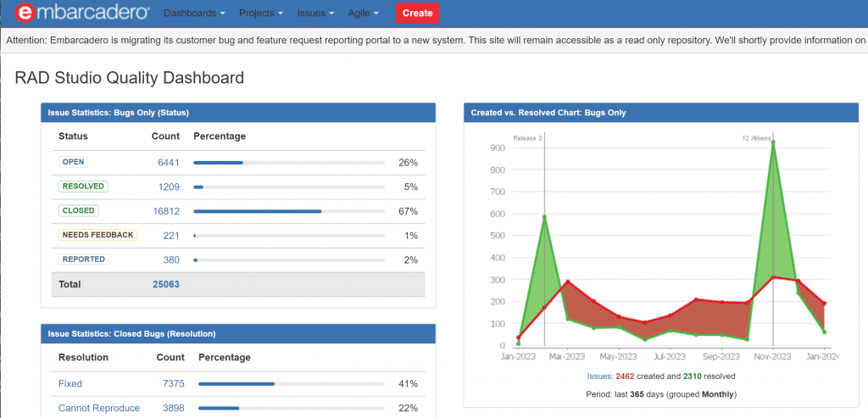Click the CLOSED status badge
868x418 pixels.
coord(78,211)
